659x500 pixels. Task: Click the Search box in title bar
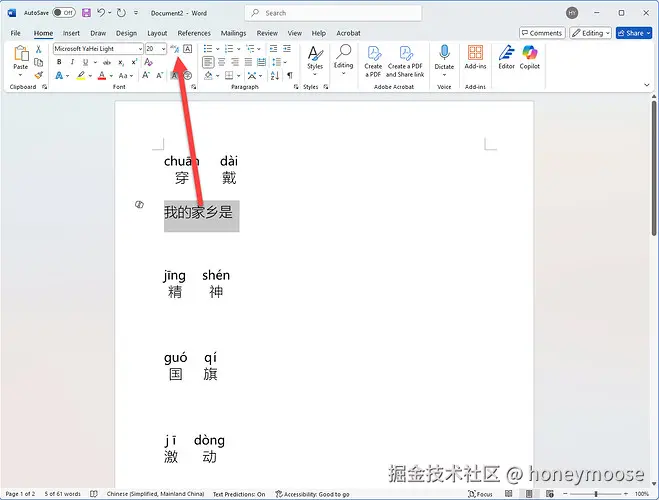(333, 13)
